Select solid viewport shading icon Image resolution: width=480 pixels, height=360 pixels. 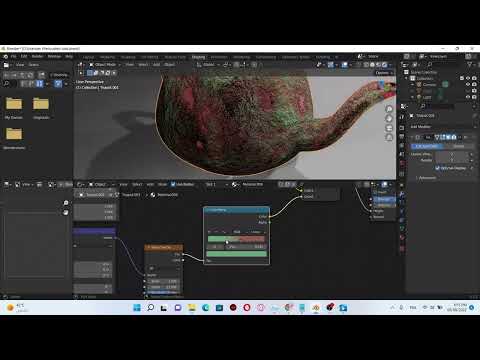click(x=372, y=65)
